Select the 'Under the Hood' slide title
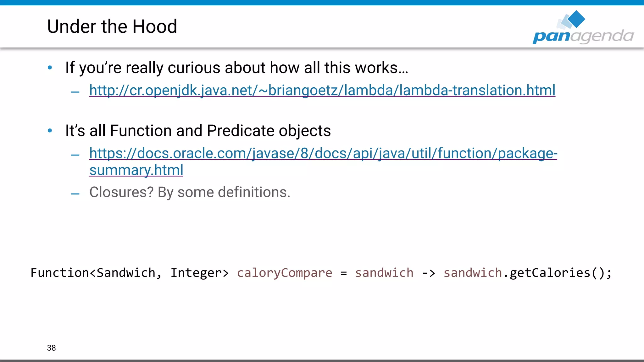644x362 pixels. tap(112, 26)
